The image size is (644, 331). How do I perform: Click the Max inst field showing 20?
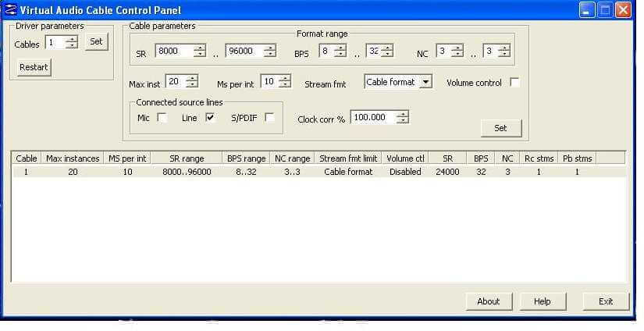pos(176,81)
